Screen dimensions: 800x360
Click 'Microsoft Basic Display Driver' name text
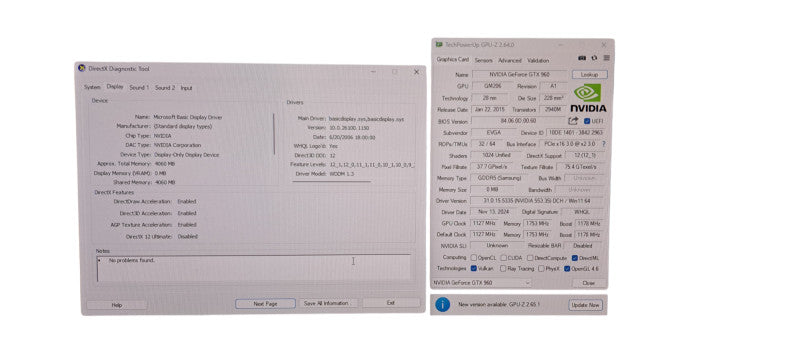pyautogui.click(x=188, y=117)
